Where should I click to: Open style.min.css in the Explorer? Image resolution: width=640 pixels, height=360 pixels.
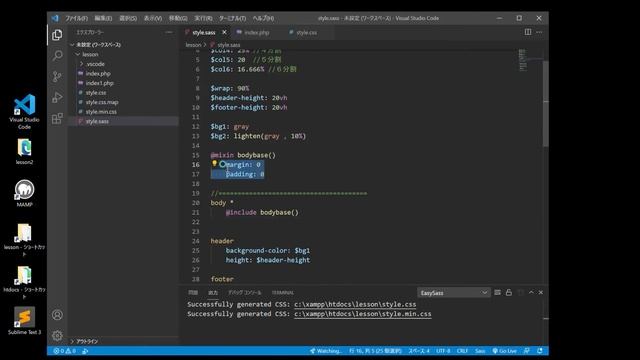click(101, 112)
